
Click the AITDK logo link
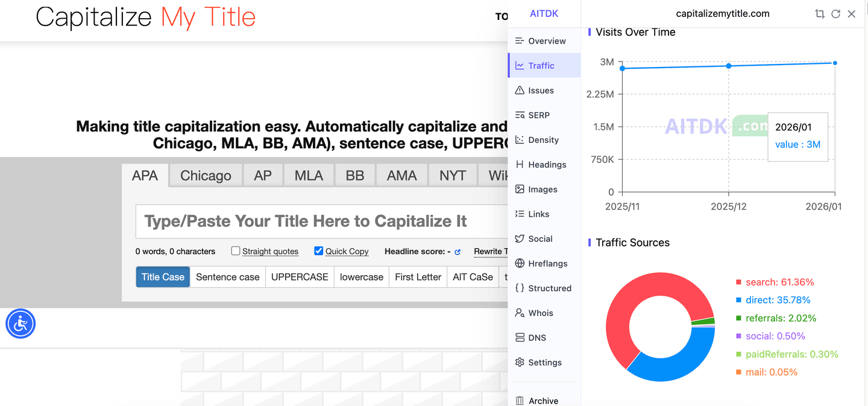(544, 14)
